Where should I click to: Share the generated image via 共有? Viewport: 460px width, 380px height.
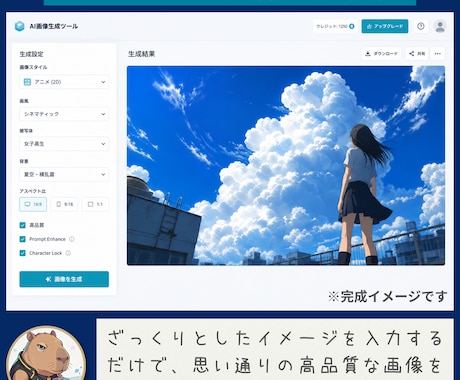pos(417,54)
